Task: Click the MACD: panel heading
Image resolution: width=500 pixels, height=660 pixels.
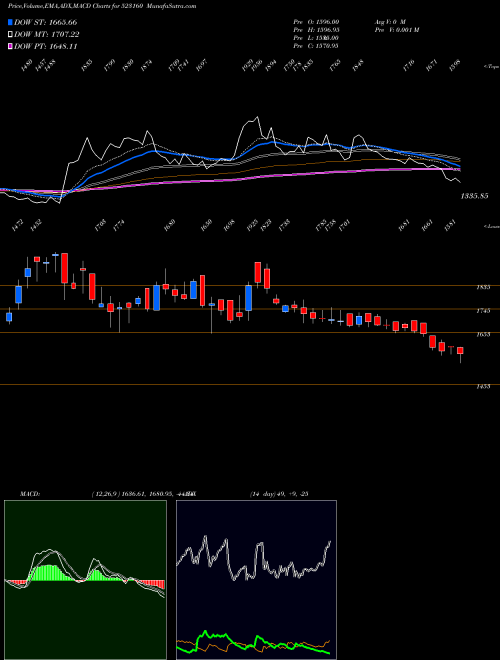Action: pyautogui.click(x=29, y=494)
